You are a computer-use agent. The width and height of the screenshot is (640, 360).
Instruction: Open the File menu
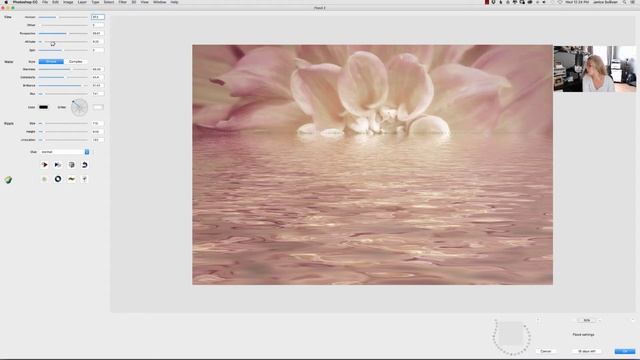click(x=45, y=2)
